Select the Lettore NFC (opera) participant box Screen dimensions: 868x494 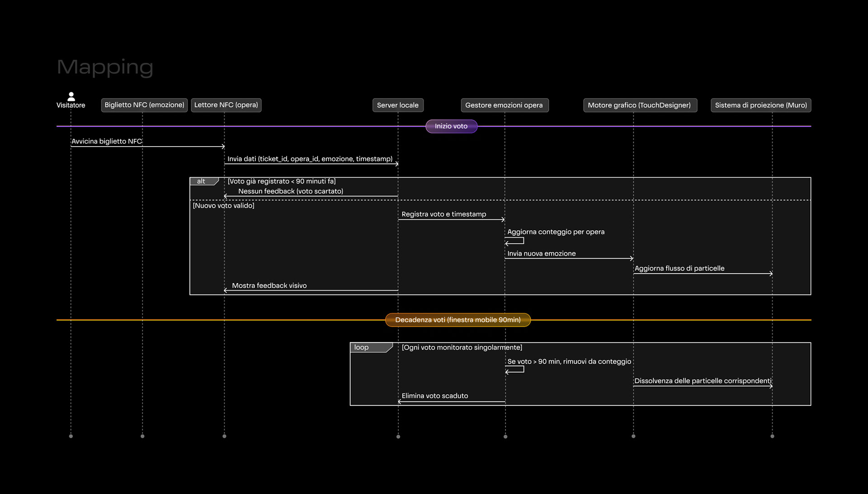tap(226, 105)
